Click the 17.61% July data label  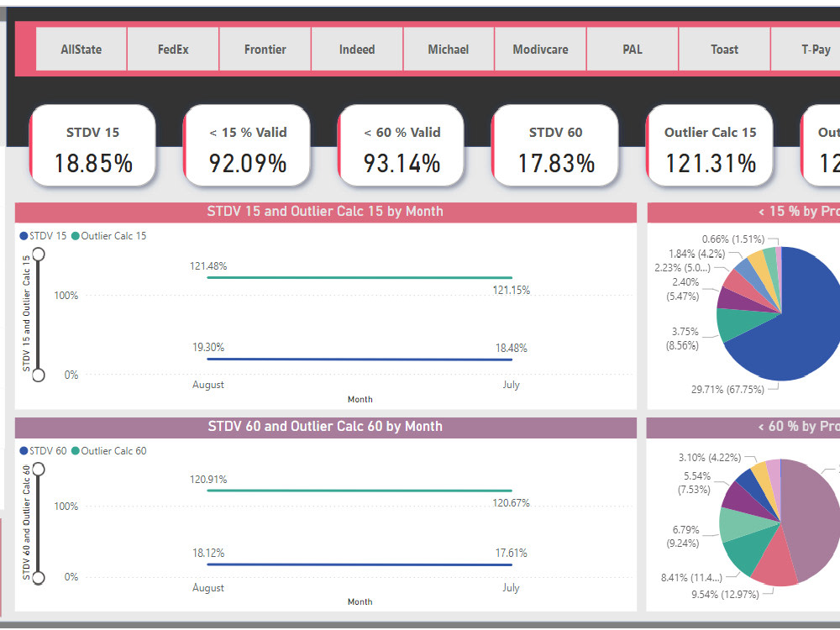point(511,553)
